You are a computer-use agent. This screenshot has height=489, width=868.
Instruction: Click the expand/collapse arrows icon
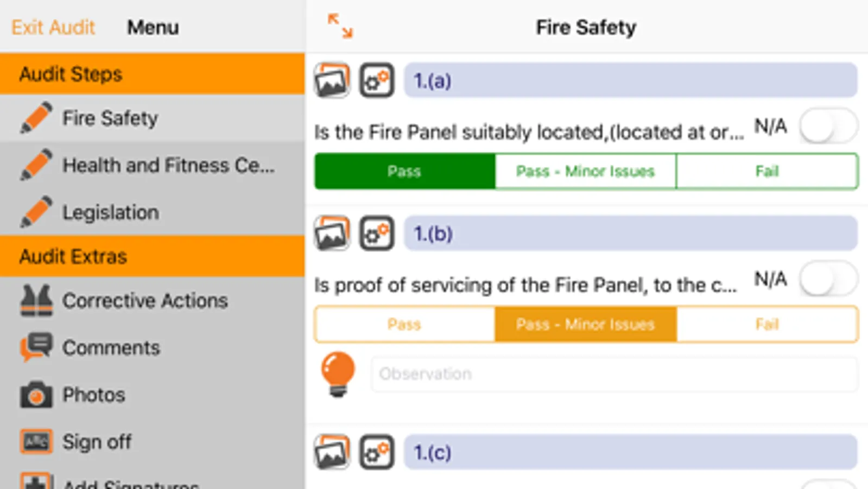[340, 26]
